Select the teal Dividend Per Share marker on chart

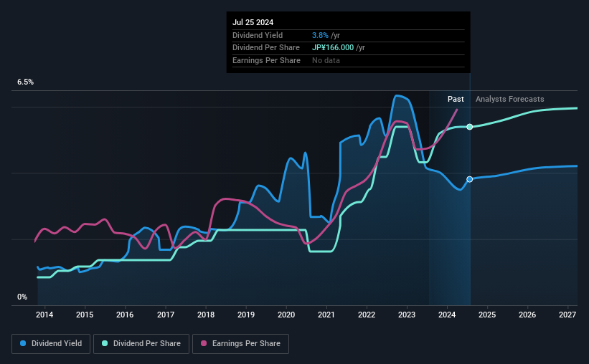pyautogui.click(x=469, y=127)
